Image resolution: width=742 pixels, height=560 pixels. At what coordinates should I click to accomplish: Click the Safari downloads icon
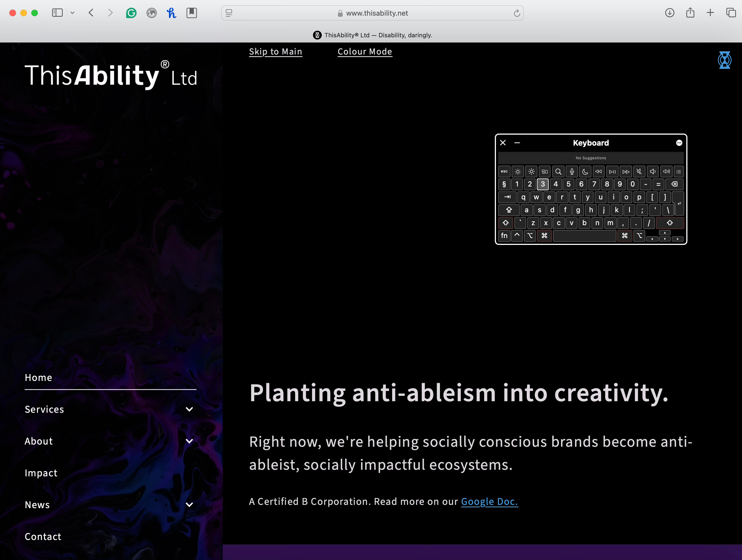(670, 13)
